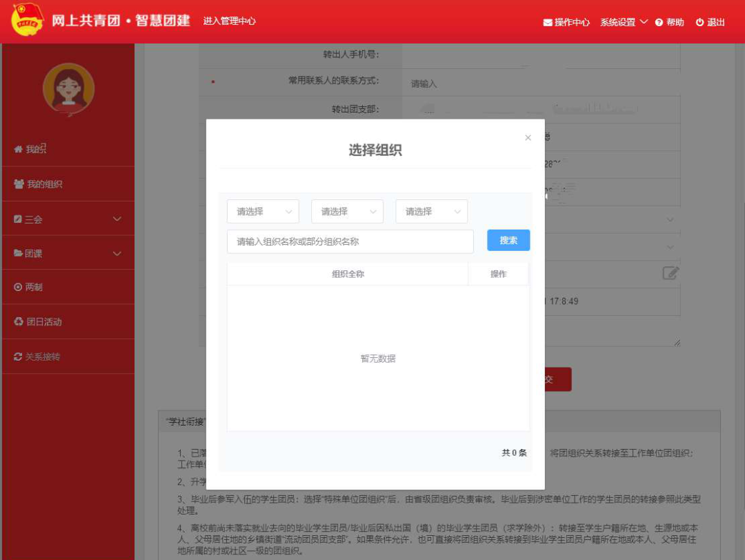The width and height of the screenshot is (745, 560).
Task: Click the 帮助 question mark icon
Action: (x=659, y=22)
